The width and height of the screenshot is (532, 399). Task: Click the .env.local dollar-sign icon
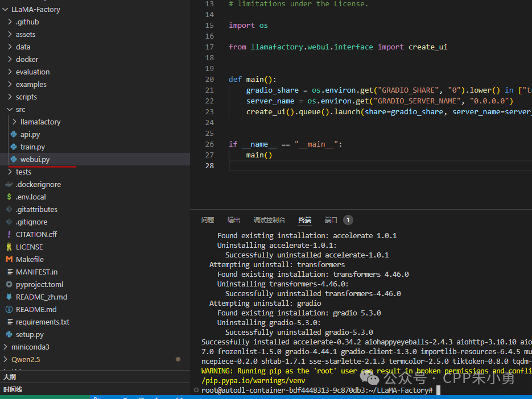pyautogui.click(x=9, y=197)
